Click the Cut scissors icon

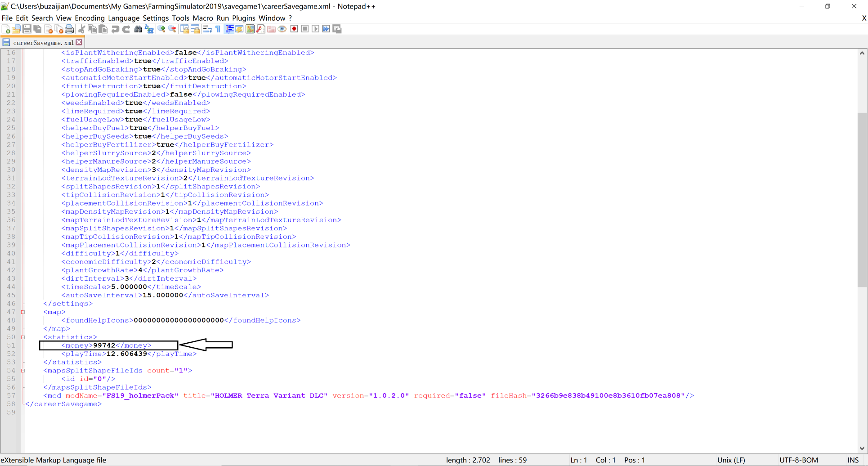(x=82, y=29)
